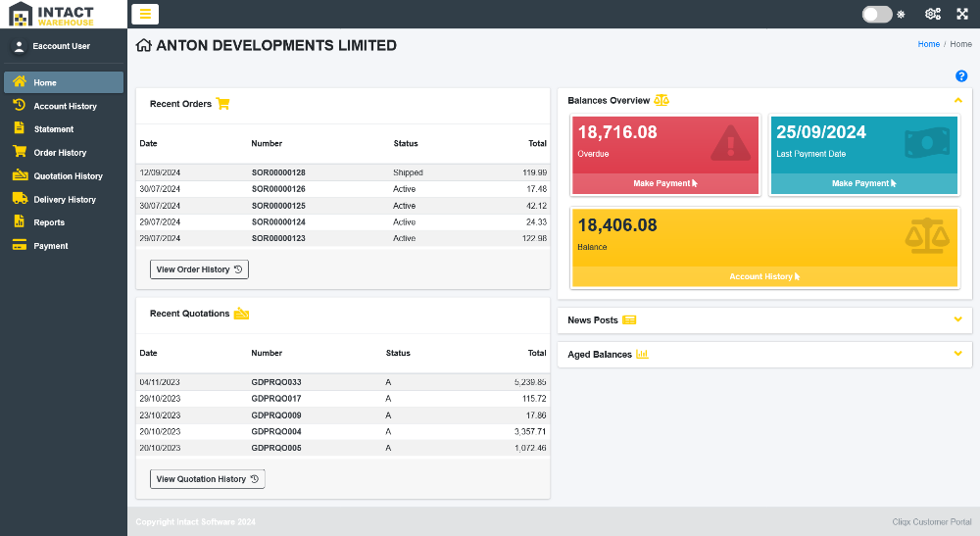Click the Home breadcrumb link
The height and width of the screenshot is (536, 980).
pyautogui.click(x=929, y=44)
